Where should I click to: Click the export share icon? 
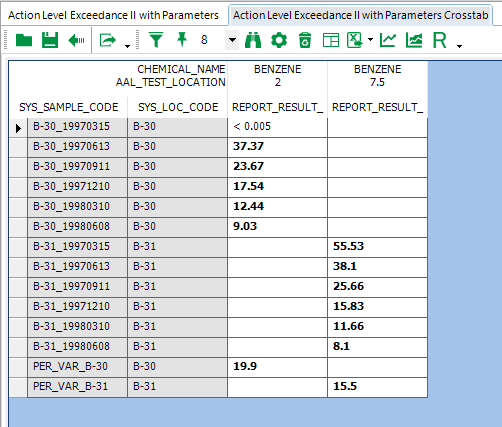coord(108,40)
